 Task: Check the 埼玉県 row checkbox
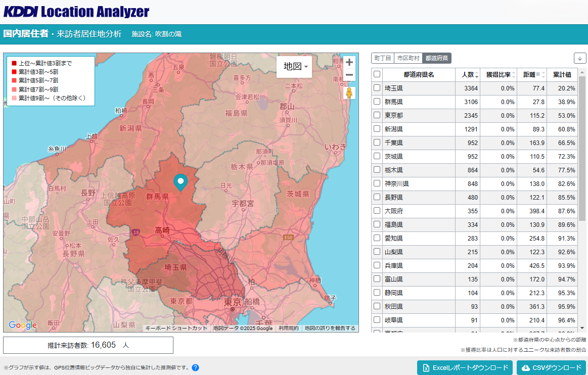click(x=377, y=88)
